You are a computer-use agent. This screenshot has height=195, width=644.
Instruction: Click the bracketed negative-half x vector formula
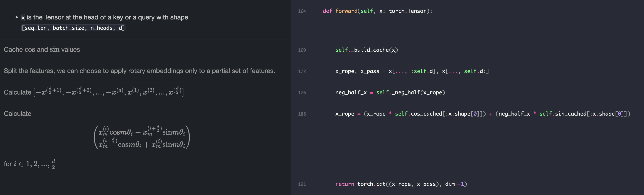tap(108, 92)
